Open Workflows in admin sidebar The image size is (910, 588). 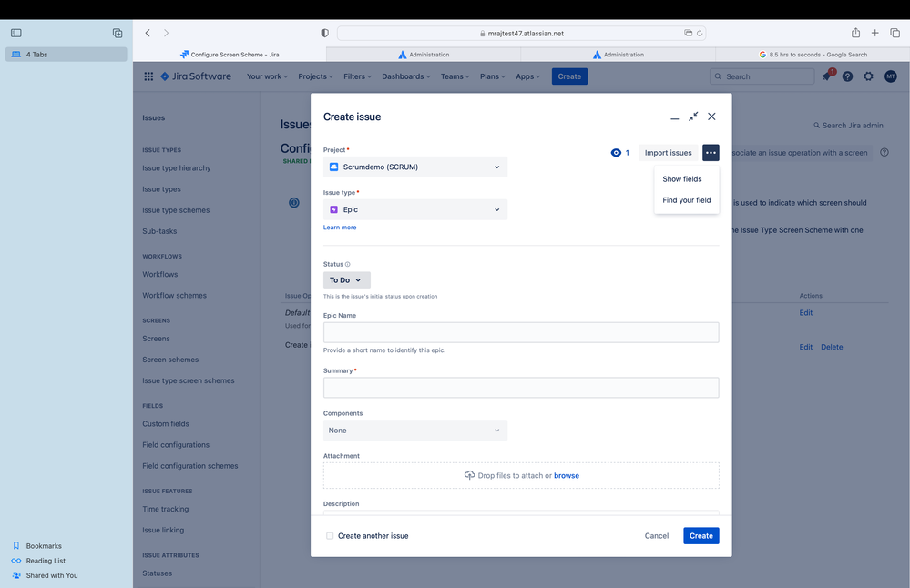(x=160, y=274)
